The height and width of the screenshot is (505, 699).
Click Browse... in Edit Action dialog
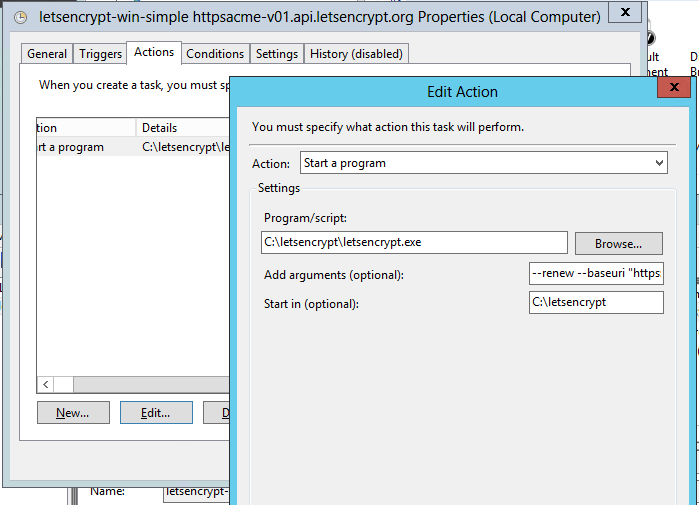click(x=619, y=243)
